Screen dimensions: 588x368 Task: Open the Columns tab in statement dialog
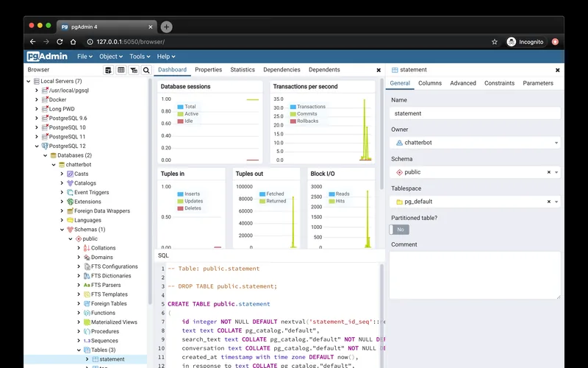coord(430,83)
